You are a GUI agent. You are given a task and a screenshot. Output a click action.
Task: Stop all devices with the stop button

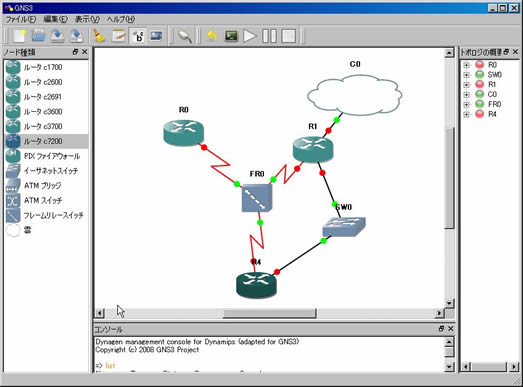click(289, 36)
